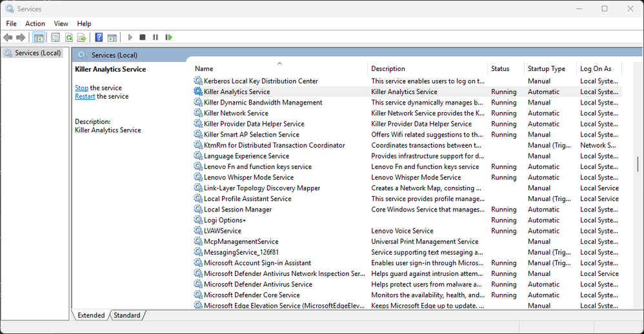Open Help via blue question mark icon
644x334 pixels.
(x=99, y=37)
